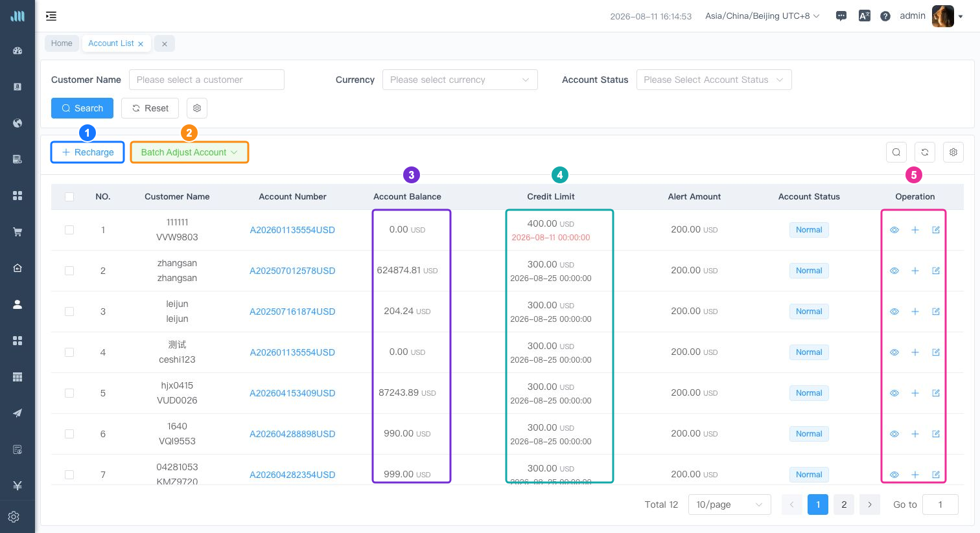
Task: Open table column settings gear
Action: [x=953, y=152]
